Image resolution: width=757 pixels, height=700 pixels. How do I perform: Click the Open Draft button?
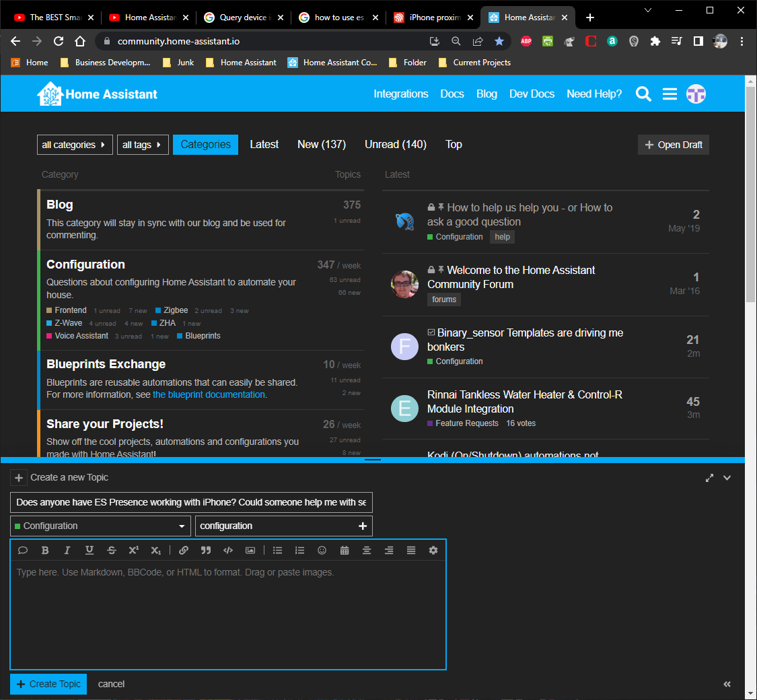[674, 145]
